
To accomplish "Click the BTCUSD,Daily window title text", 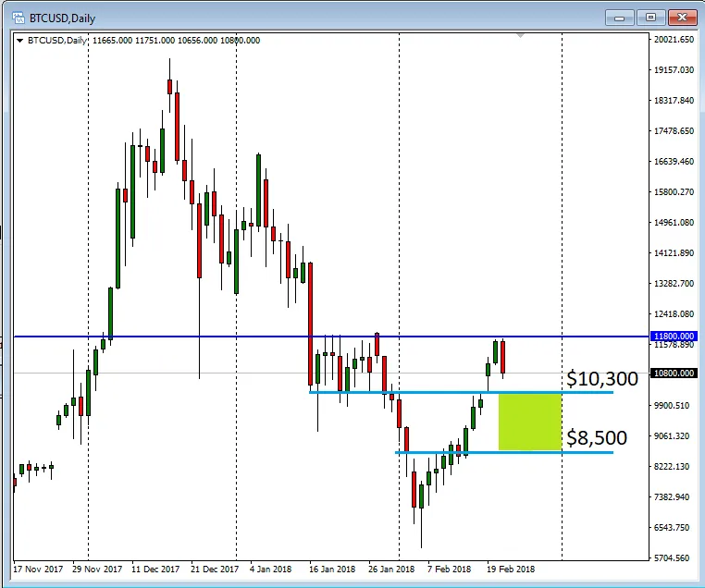I will (63, 18).
